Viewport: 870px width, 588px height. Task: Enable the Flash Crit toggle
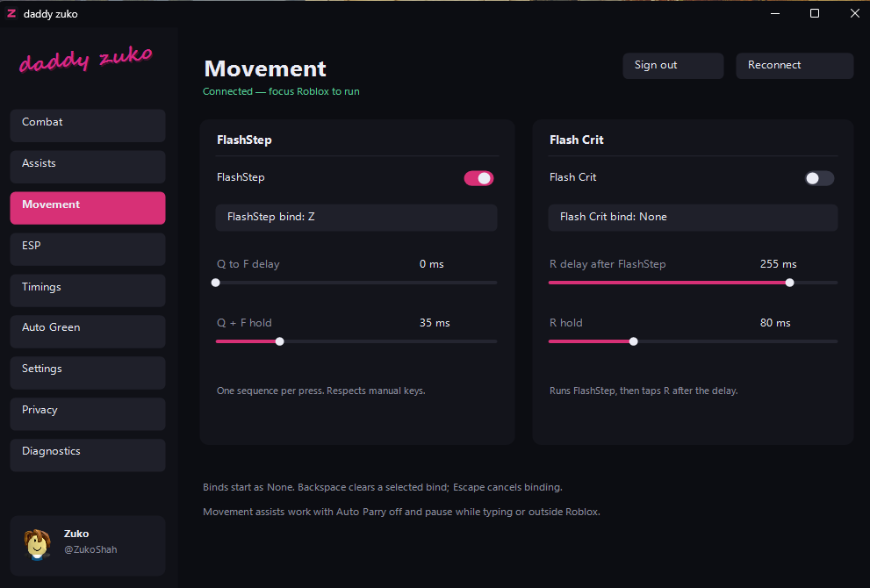click(x=819, y=178)
